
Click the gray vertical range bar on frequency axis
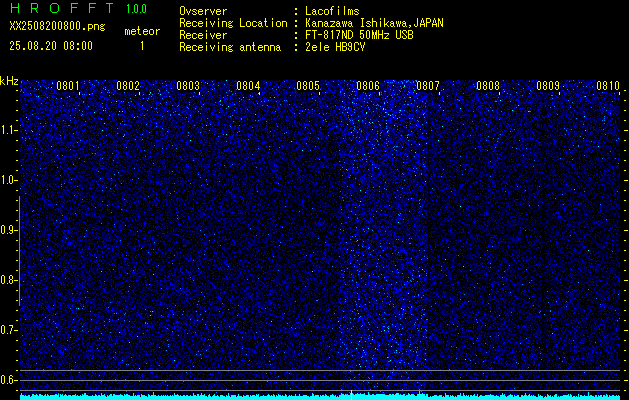tap(19, 251)
